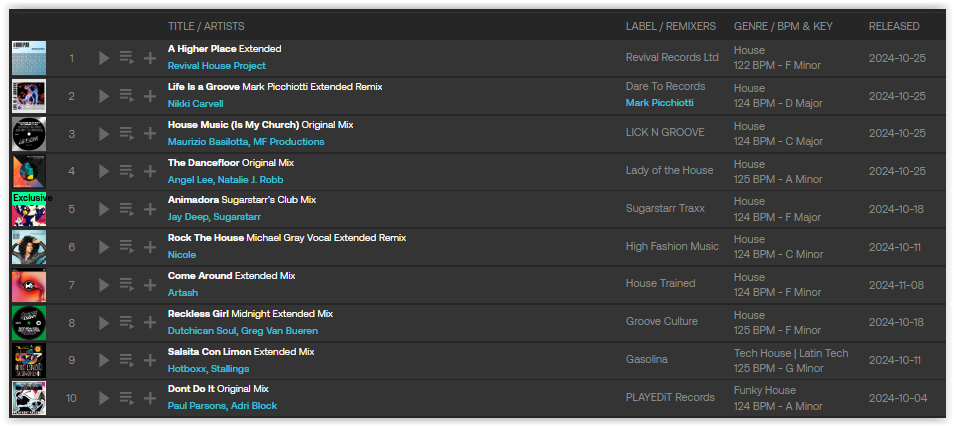This screenshot has height=426, width=954.
Task: Play Dont Do It Original Mix
Action: (104, 398)
